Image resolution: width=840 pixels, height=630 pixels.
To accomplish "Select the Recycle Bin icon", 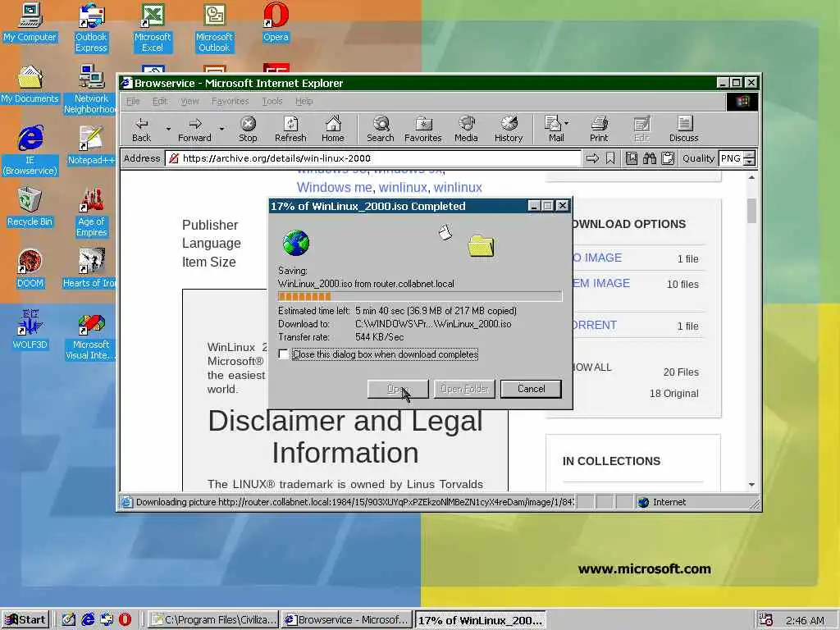I will pos(30,208).
